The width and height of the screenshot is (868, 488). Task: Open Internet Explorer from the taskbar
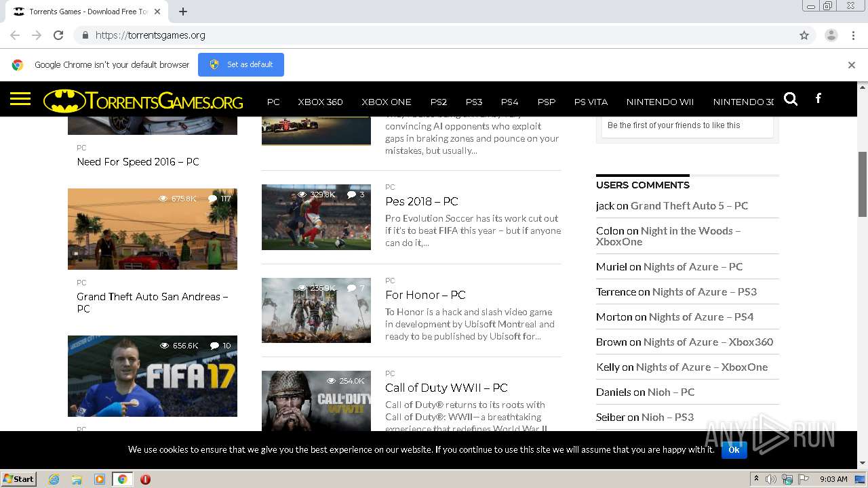tap(54, 479)
